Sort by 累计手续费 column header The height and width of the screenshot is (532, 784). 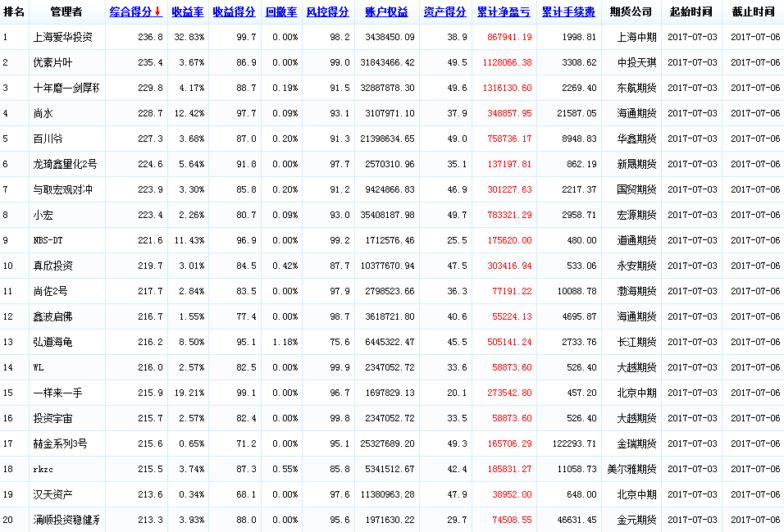[568, 12]
